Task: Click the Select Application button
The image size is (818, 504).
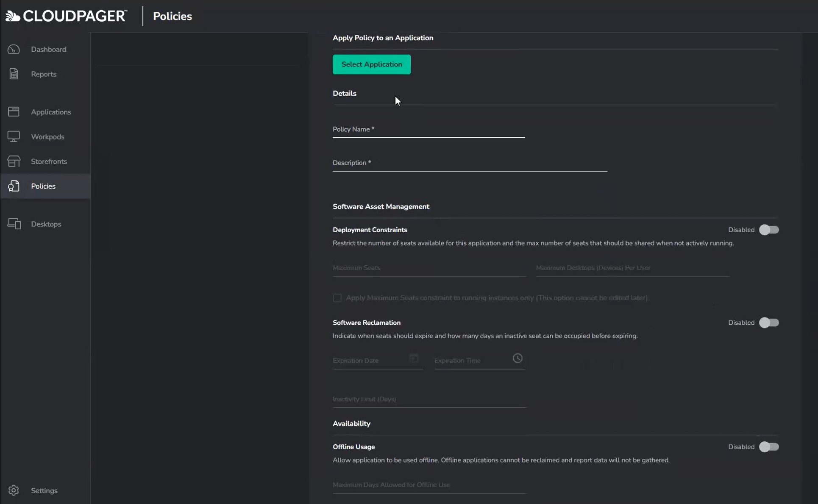Action: click(x=372, y=64)
